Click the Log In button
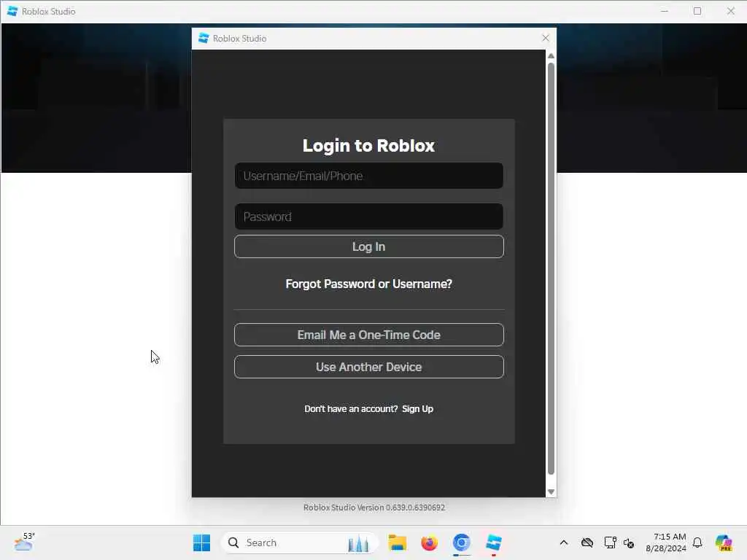 pyautogui.click(x=368, y=246)
